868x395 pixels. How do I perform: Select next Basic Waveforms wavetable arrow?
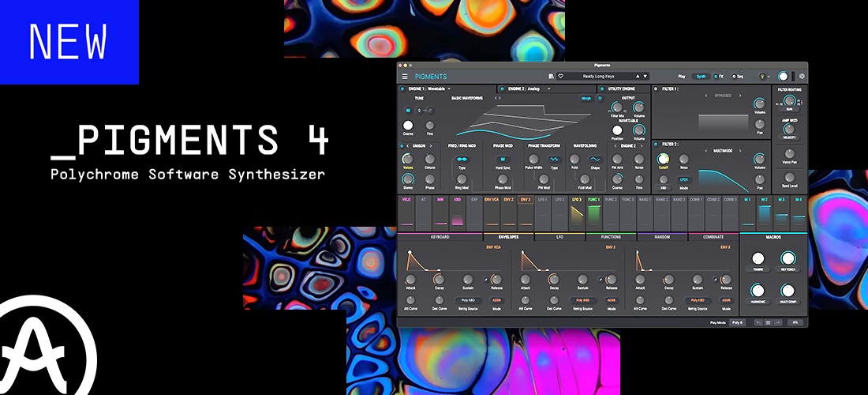click(x=499, y=98)
